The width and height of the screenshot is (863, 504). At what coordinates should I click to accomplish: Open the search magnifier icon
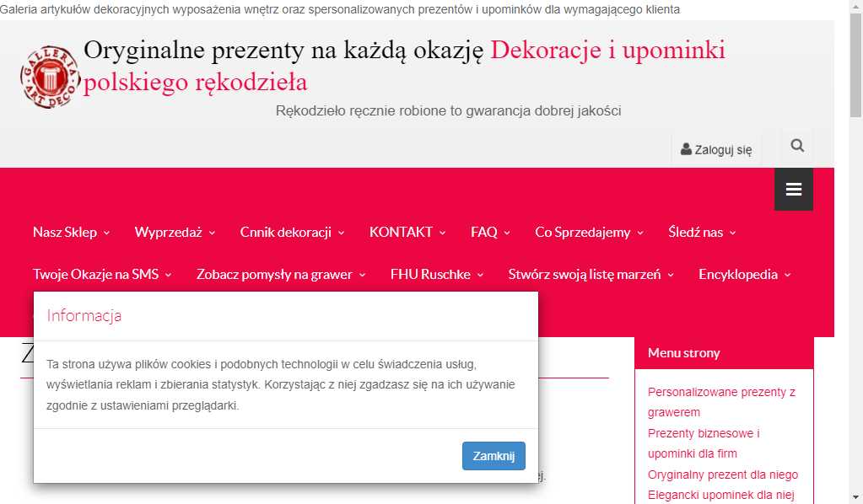796,145
